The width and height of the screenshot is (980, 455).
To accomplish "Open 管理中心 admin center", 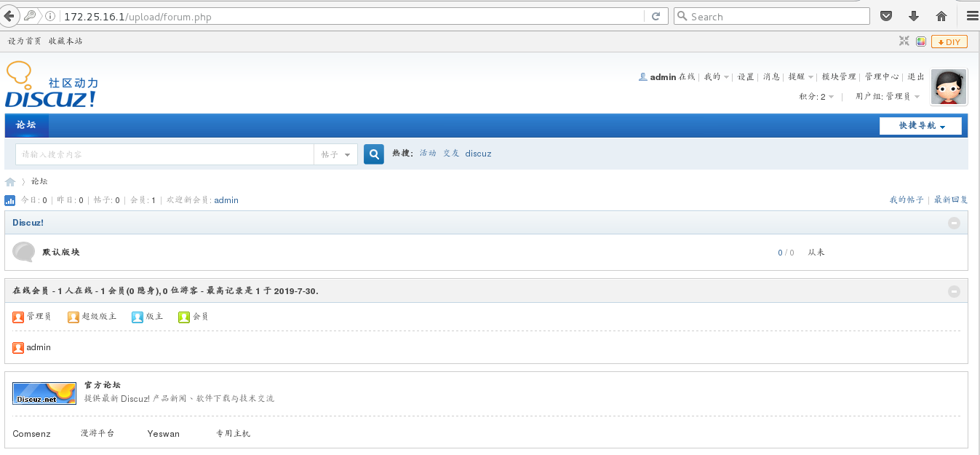I will (x=882, y=76).
